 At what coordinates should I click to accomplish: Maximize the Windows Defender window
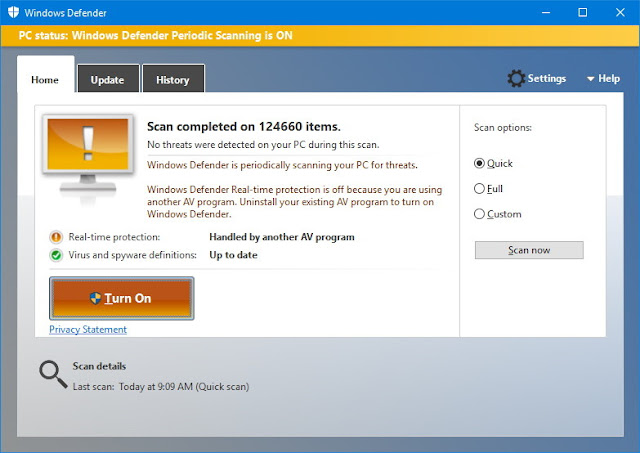[583, 12]
